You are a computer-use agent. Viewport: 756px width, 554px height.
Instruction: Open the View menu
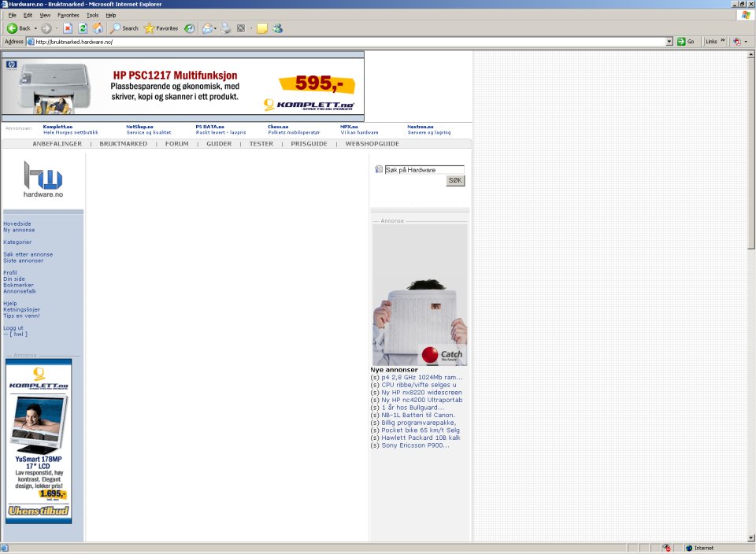45,16
